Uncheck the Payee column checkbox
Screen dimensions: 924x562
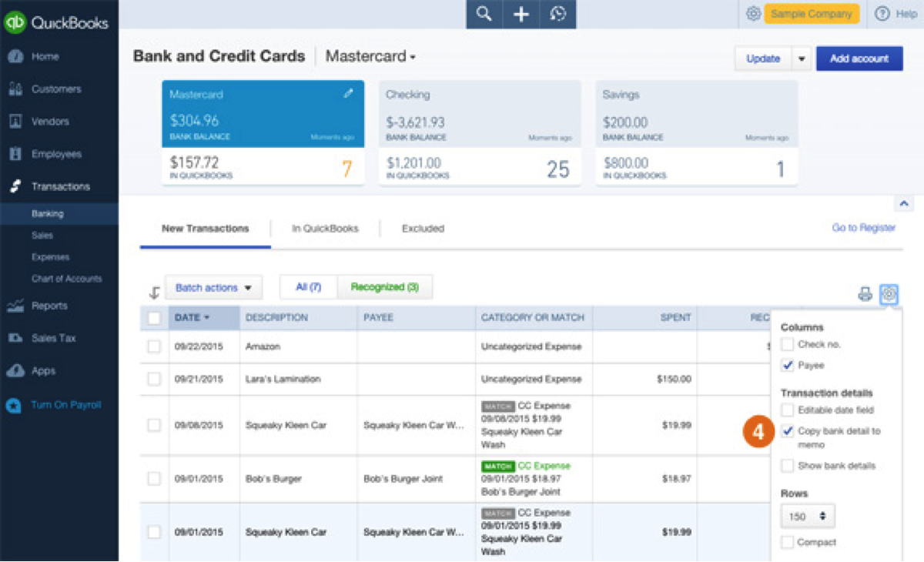pyautogui.click(x=787, y=365)
